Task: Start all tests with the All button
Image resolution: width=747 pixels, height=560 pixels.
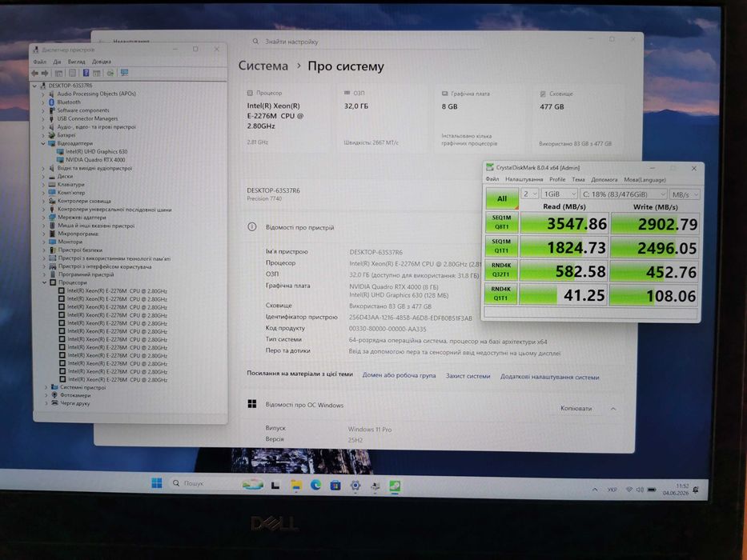Action: point(502,198)
